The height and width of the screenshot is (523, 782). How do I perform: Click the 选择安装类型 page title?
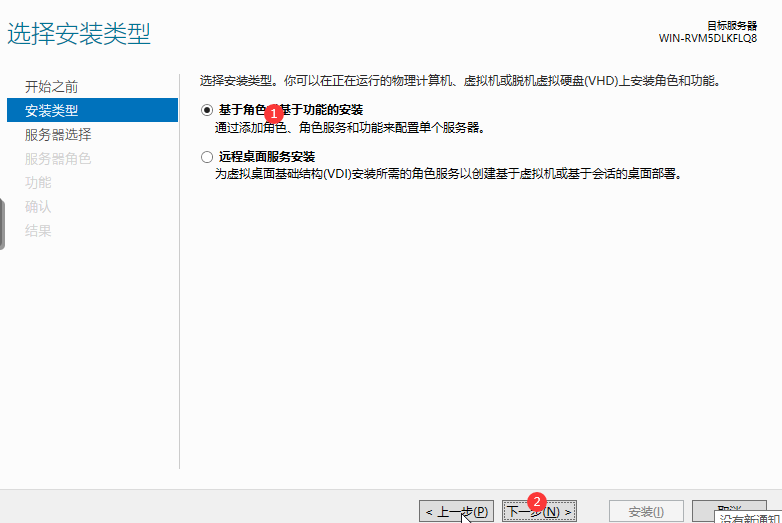click(x=79, y=35)
